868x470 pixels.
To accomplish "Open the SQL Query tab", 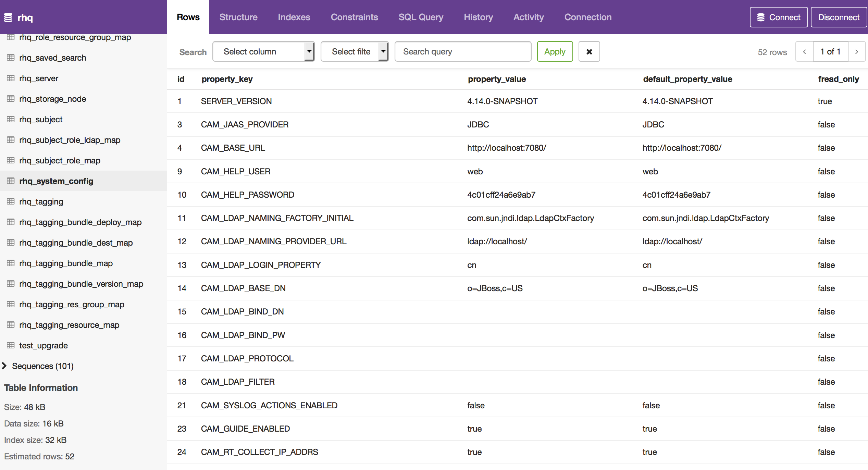I will coord(421,17).
